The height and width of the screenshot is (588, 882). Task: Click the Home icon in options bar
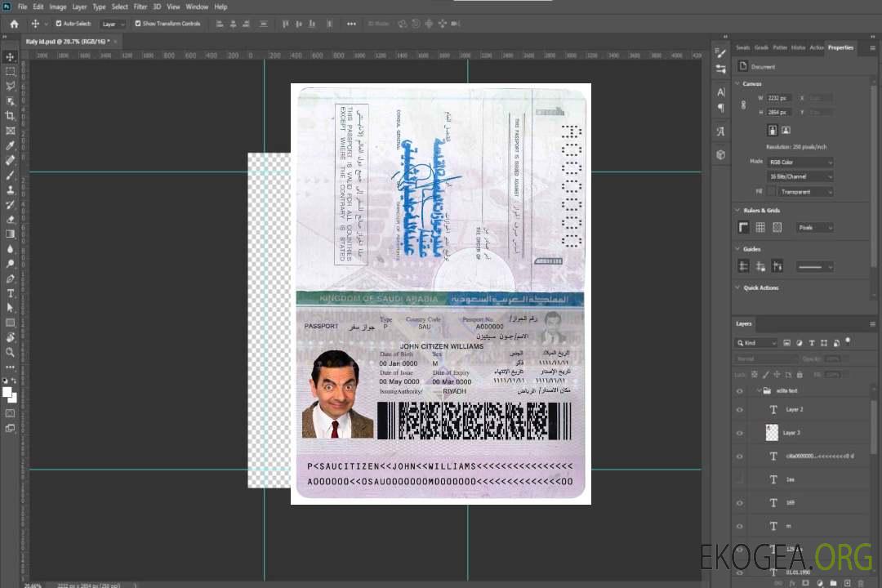[x=14, y=24]
